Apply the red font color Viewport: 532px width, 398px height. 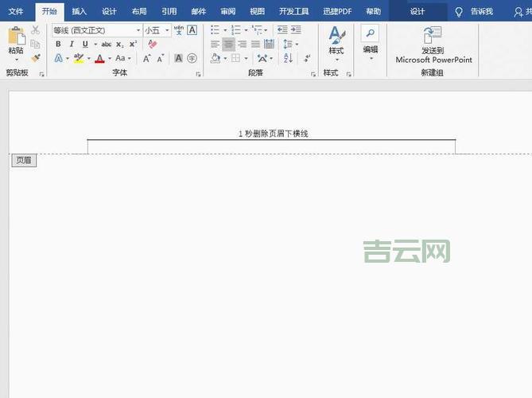(x=99, y=58)
